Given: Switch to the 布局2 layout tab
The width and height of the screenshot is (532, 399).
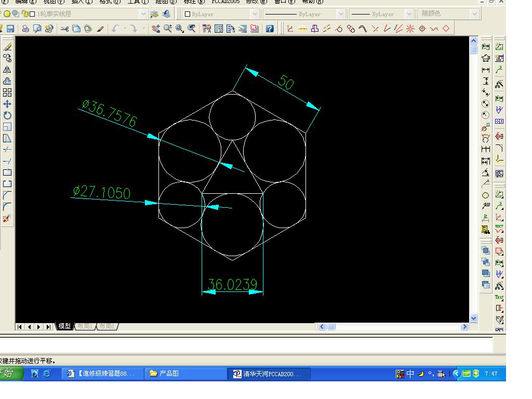Looking at the screenshot, I should [107, 326].
